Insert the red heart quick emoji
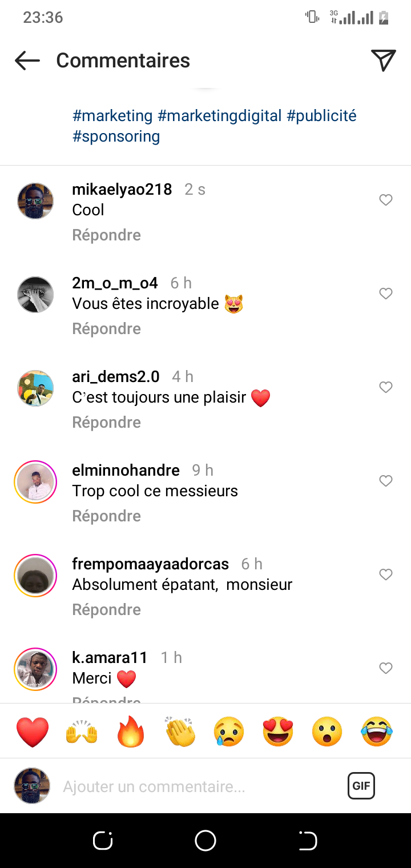Screen dimensions: 411x868 click(x=33, y=732)
